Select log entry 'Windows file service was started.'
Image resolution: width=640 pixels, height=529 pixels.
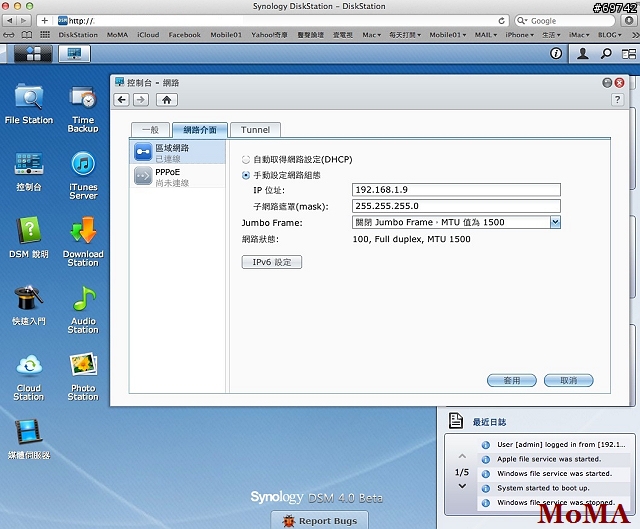point(553,473)
